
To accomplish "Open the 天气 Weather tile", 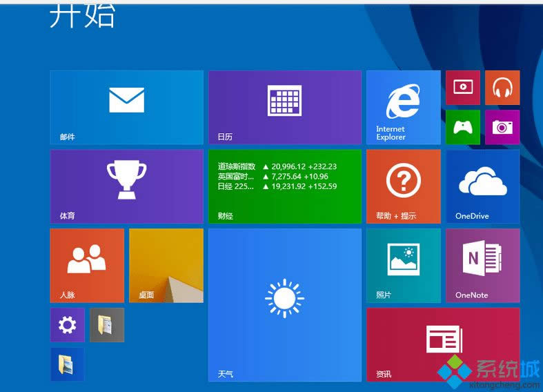I will (x=284, y=305).
